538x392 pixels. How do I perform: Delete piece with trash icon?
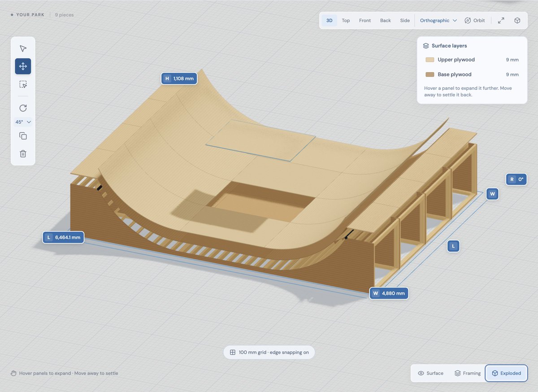23,154
